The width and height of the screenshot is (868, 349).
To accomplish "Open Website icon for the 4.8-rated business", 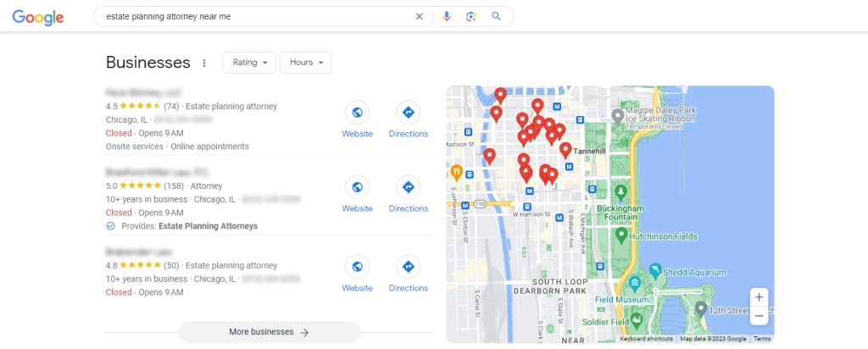I will pos(357,267).
